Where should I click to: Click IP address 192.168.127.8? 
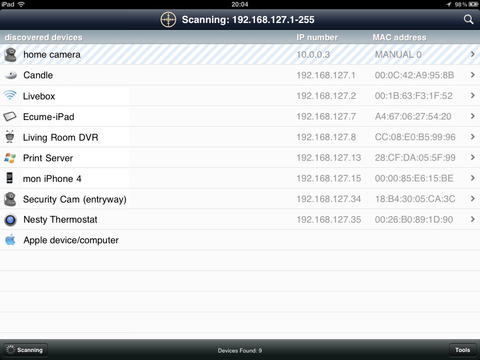click(326, 137)
